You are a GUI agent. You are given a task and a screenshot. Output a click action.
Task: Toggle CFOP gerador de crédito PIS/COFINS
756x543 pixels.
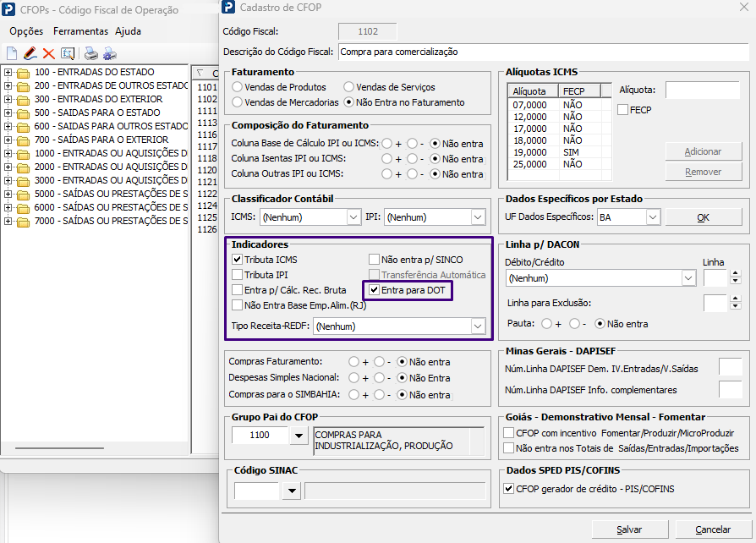(x=509, y=489)
